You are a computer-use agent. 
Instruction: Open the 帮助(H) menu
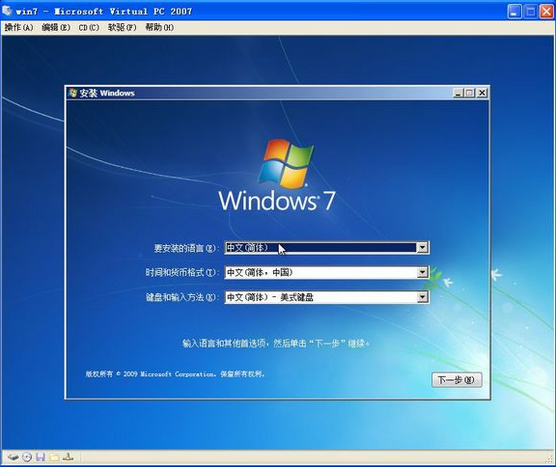click(x=160, y=27)
